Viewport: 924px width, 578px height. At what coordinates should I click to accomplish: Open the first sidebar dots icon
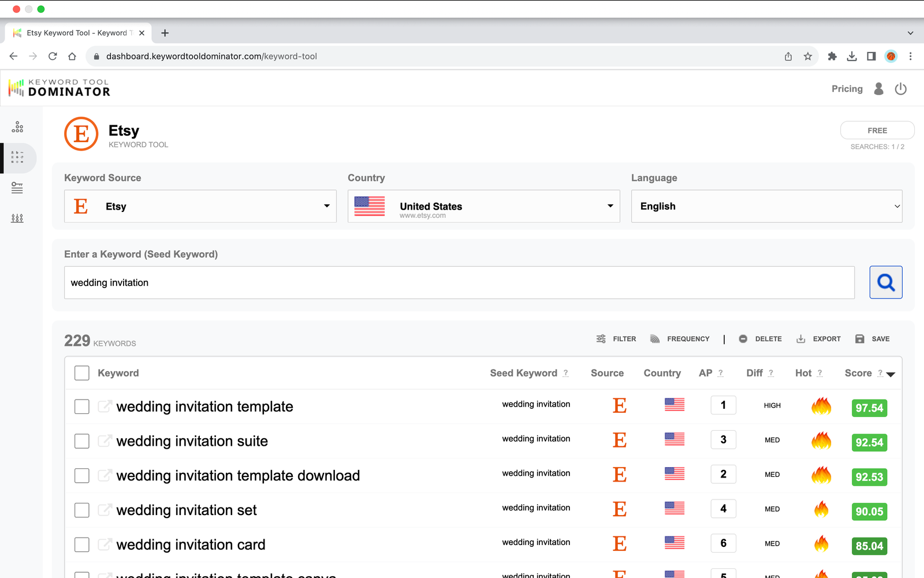[17, 127]
